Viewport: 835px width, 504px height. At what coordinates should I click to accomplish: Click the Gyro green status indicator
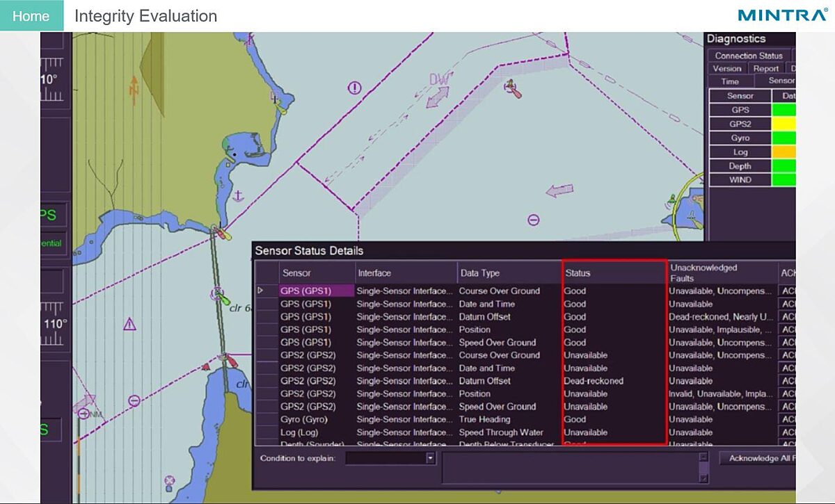point(784,138)
